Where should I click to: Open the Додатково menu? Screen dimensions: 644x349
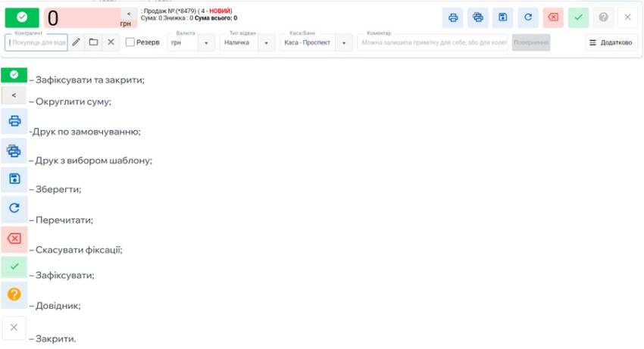pyautogui.click(x=611, y=43)
